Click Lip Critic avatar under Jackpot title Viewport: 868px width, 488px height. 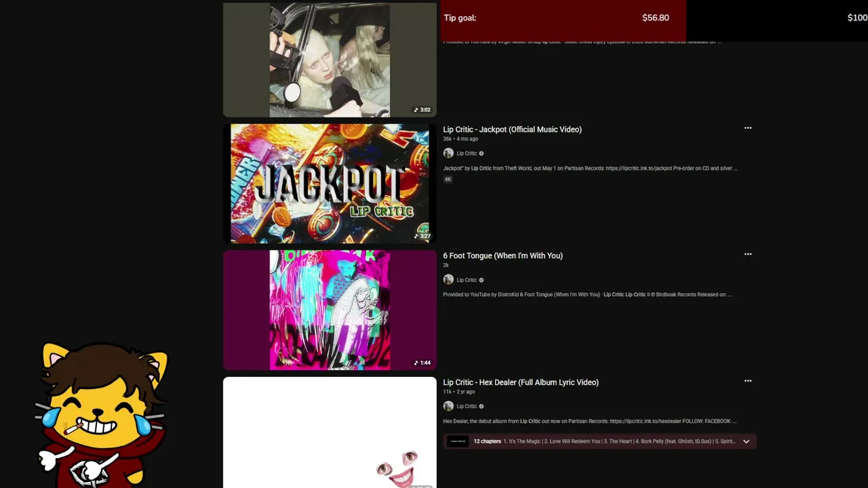[448, 153]
